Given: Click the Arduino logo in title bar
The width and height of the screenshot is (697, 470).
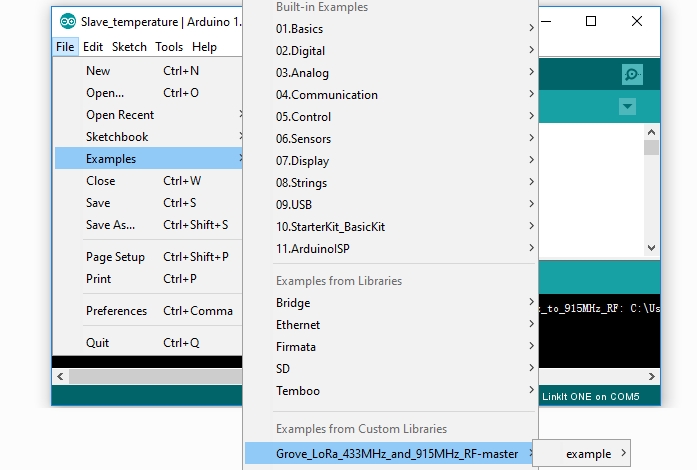Looking at the screenshot, I should tap(68, 22).
